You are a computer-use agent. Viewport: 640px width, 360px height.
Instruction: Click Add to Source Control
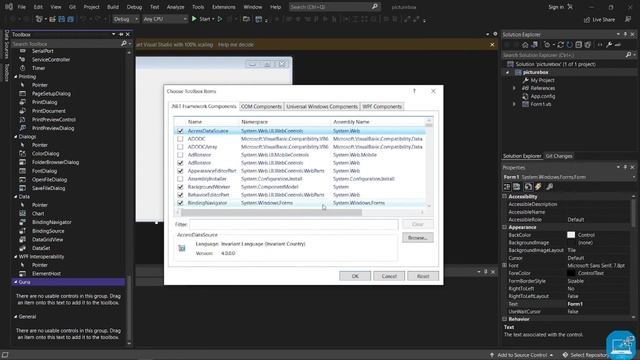[522, 355]
